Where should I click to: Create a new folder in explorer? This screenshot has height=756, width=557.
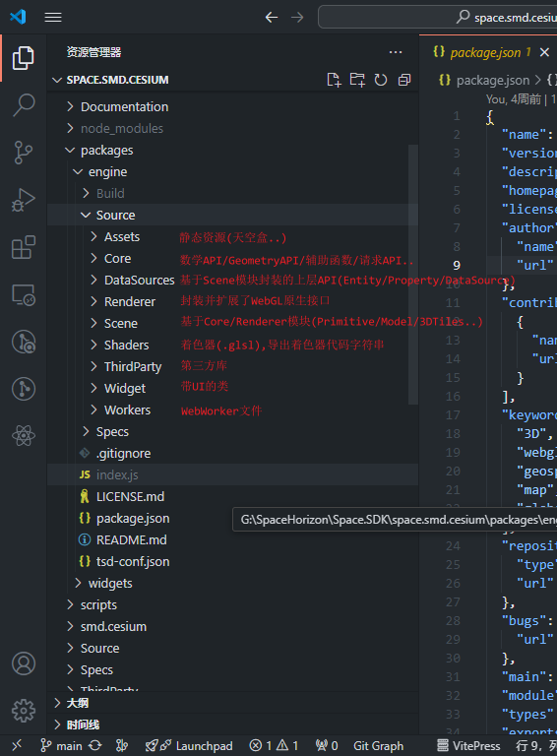pyautogui.click(x=357, y=80)
